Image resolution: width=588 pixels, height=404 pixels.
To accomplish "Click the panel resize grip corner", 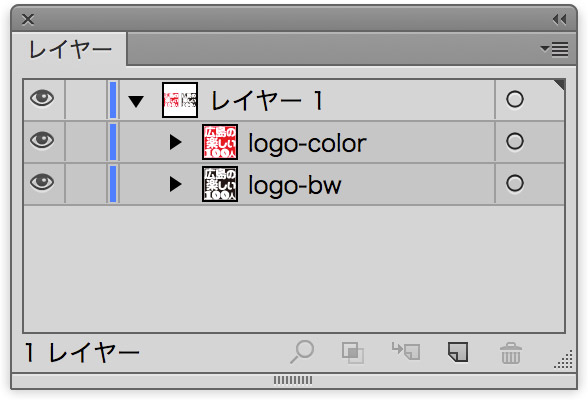I will 564,359.
